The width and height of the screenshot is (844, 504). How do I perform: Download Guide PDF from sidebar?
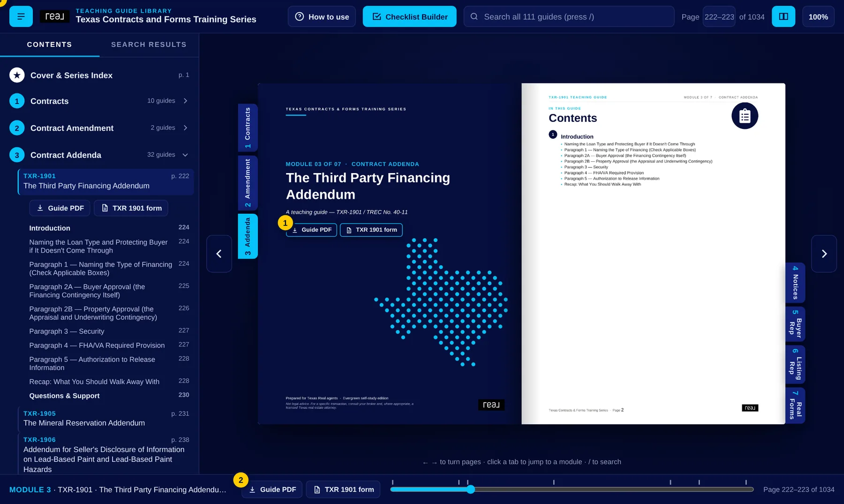point(60,208)
